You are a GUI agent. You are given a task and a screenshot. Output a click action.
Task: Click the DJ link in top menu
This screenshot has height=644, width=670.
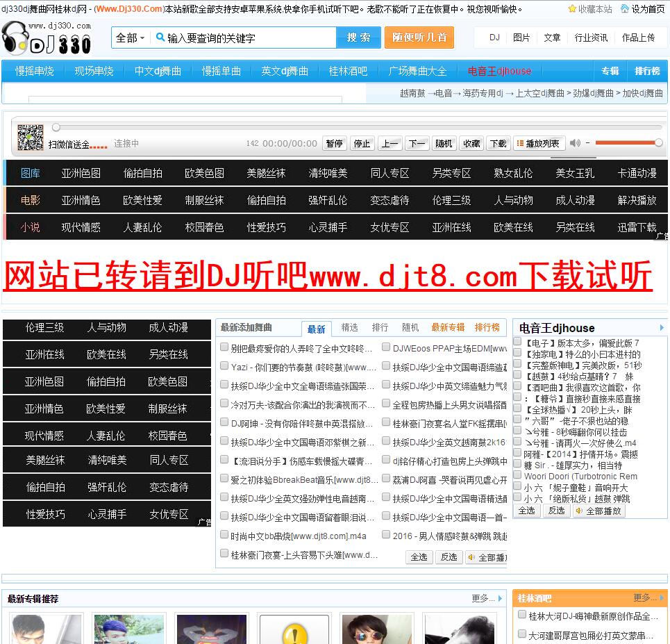pyautogui.click(x=494, y=38)
